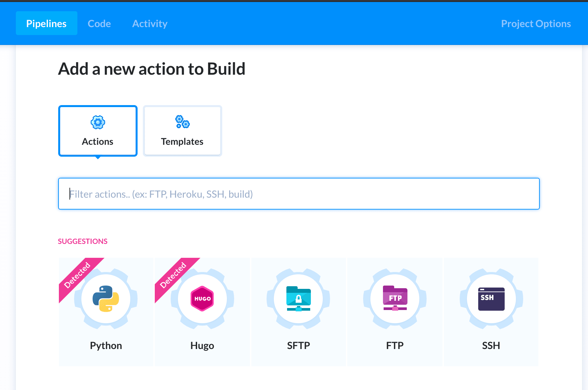Click the 'Add a new action to Build' title
This screenshot has width=588, height=390.
152,69
